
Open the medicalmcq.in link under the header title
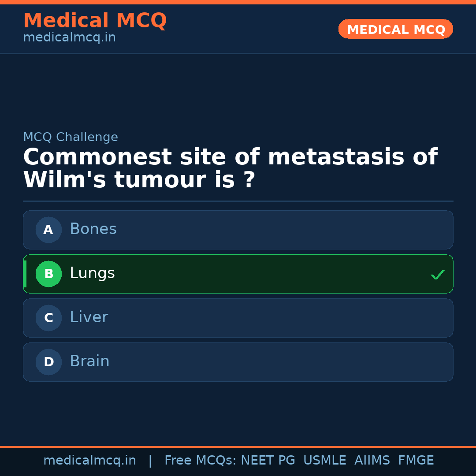(x=69, y=37)
